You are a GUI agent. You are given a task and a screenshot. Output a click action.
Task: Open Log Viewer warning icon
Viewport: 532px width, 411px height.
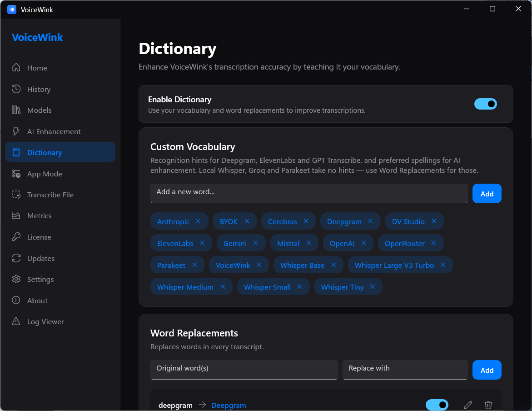pyautogui.click(x=16, y=321)
